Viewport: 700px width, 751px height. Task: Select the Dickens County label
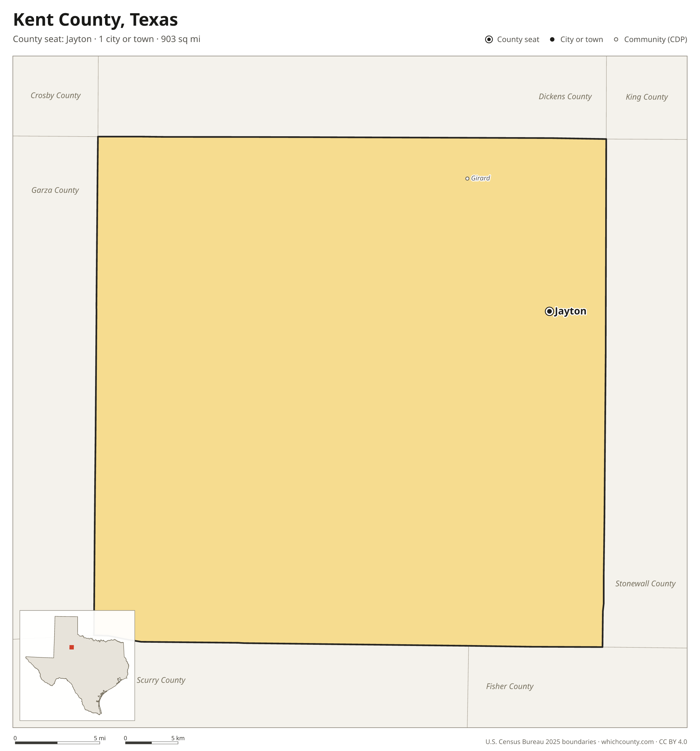565,96
